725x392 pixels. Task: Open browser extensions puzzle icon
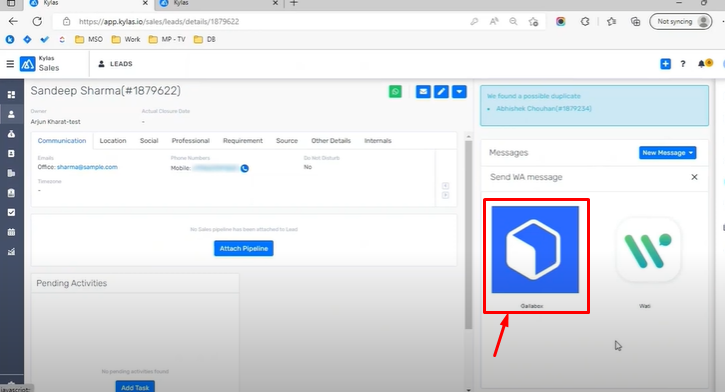click(585, 21)
